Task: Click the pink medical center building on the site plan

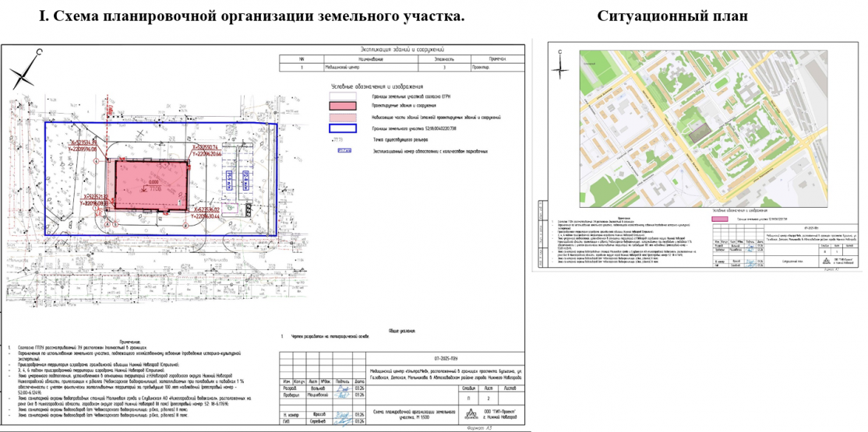Action: click(152, 185)
